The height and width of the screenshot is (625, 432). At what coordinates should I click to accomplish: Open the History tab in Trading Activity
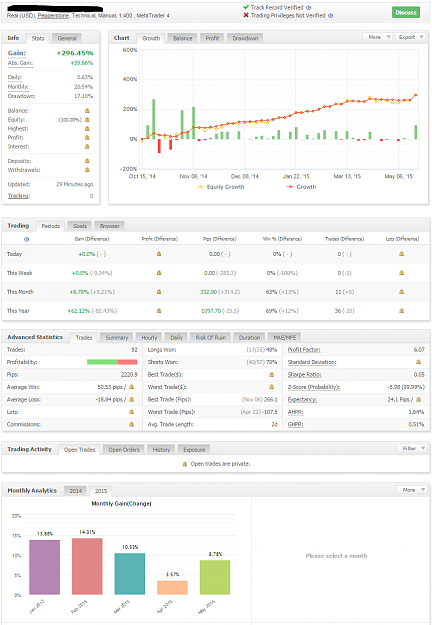pos(161,450)
